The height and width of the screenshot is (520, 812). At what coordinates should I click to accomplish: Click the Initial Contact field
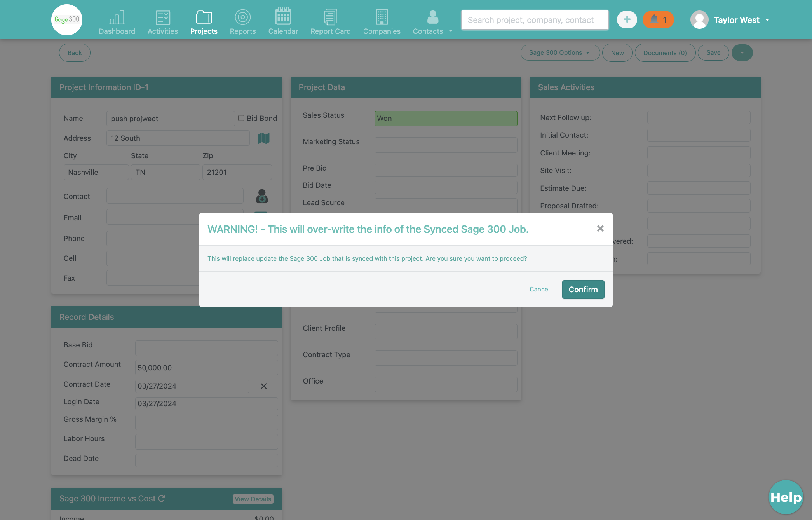tap(699, 135)
